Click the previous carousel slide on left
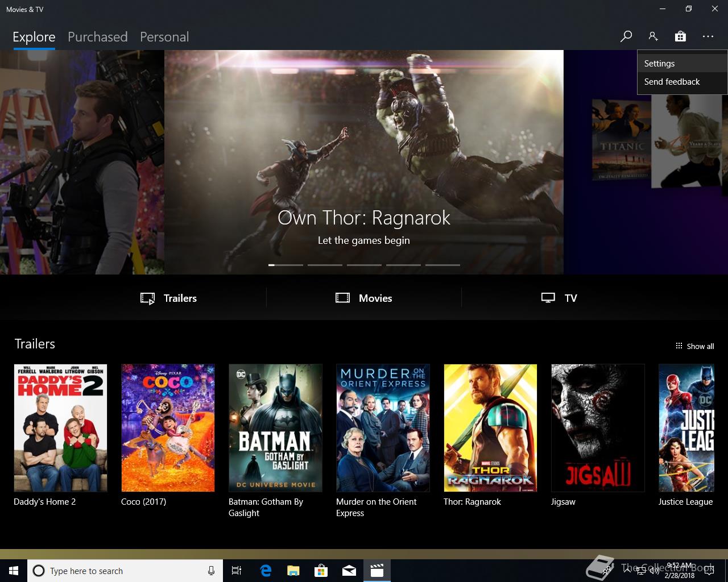The image size is (728, 582). 82,162
